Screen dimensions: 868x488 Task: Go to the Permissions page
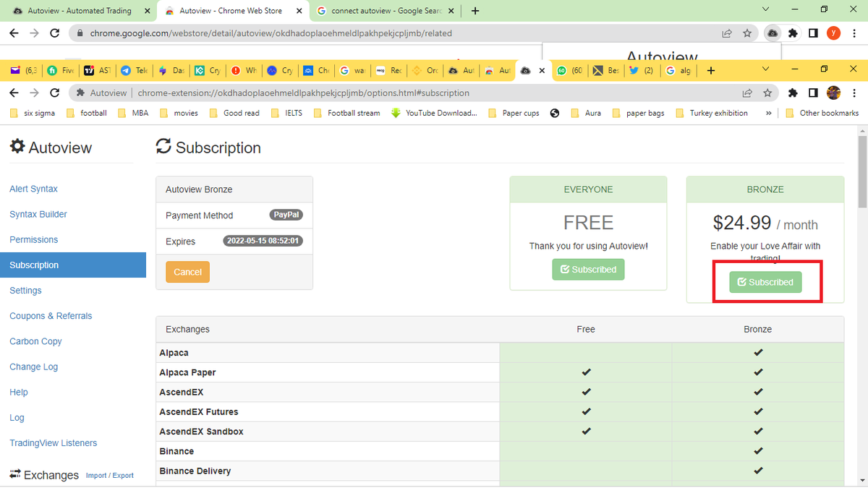pyautogui.click(x=33, y=239)
